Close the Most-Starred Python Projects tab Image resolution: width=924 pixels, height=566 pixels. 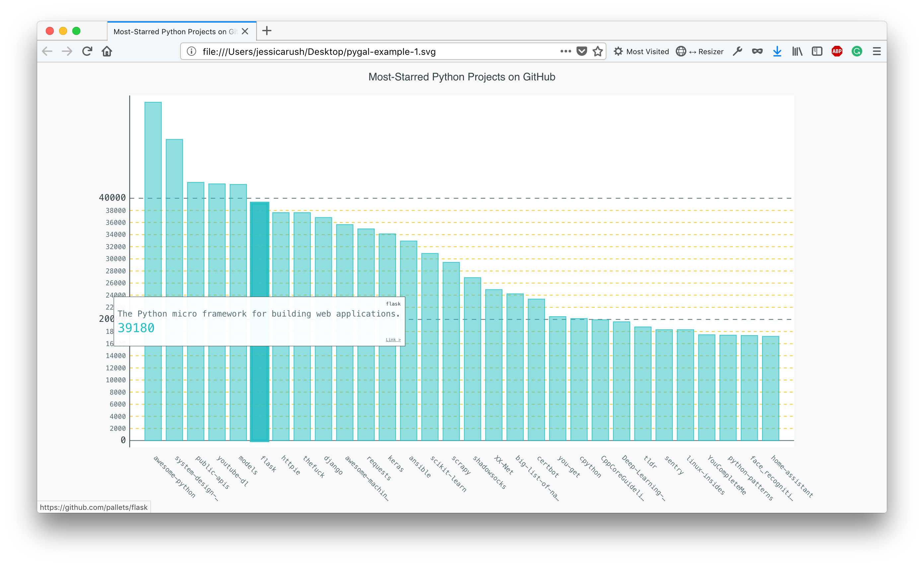pyautogui.click(x=245, y=32)
